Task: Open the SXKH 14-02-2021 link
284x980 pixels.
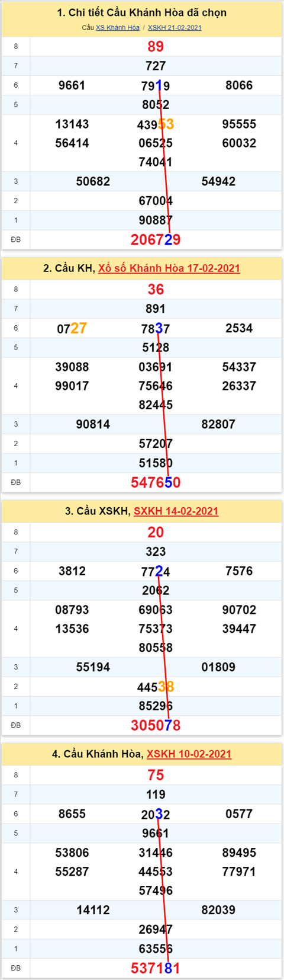Action: (176, 511)
